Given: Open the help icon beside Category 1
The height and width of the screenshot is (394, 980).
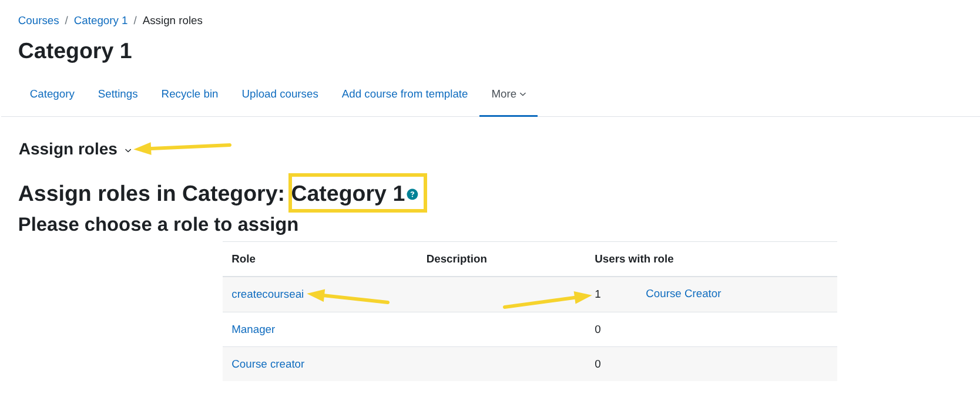Looking at the screenshot, I should (412, 194).
